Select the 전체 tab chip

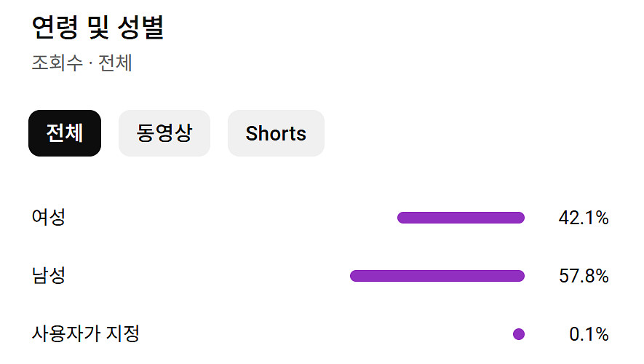64,133
